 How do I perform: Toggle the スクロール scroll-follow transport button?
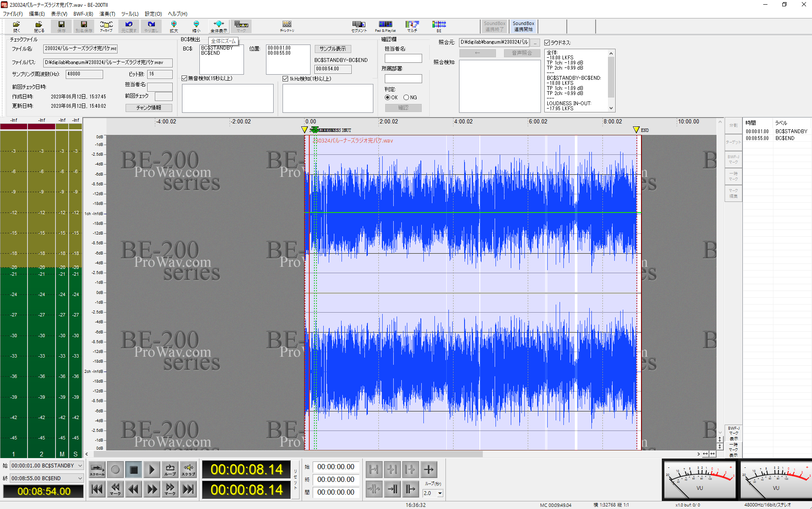(97, 470)
